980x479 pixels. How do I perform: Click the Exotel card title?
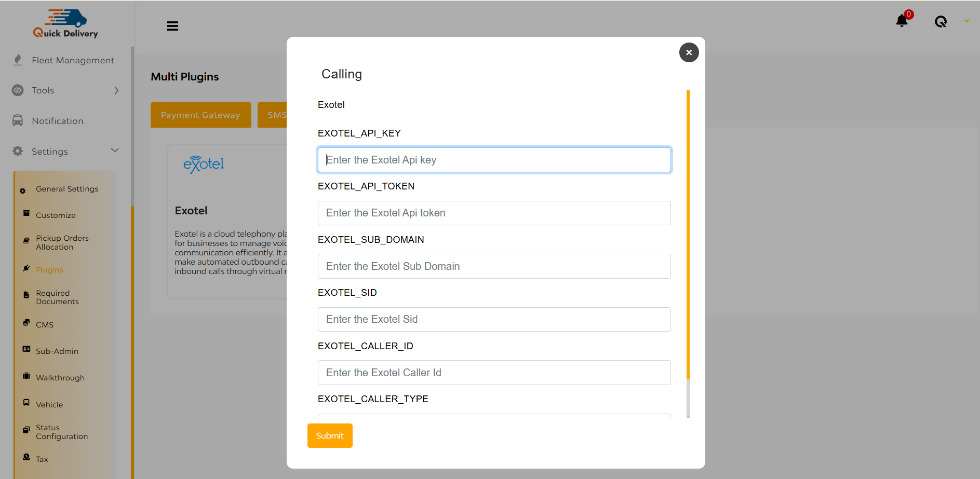tap(191, 211)
